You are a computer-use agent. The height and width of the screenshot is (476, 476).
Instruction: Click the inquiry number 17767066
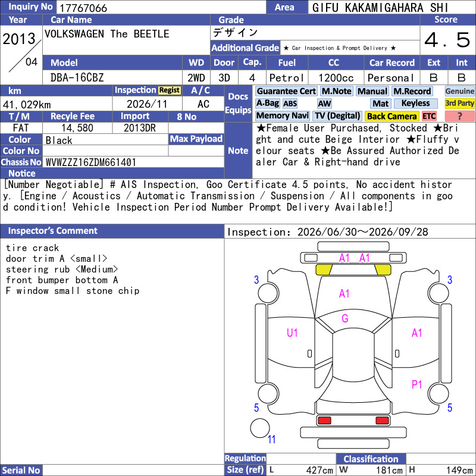pyautogui.click(x=83, y=8)
